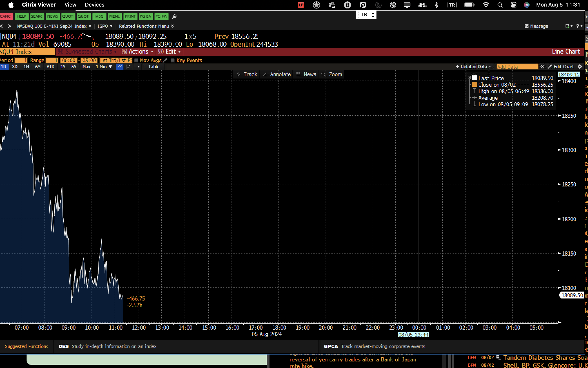The height and width of the screenshot is (368, 588).
Task: Open the 1 Min interval dropdown
Action: (104, 67)
